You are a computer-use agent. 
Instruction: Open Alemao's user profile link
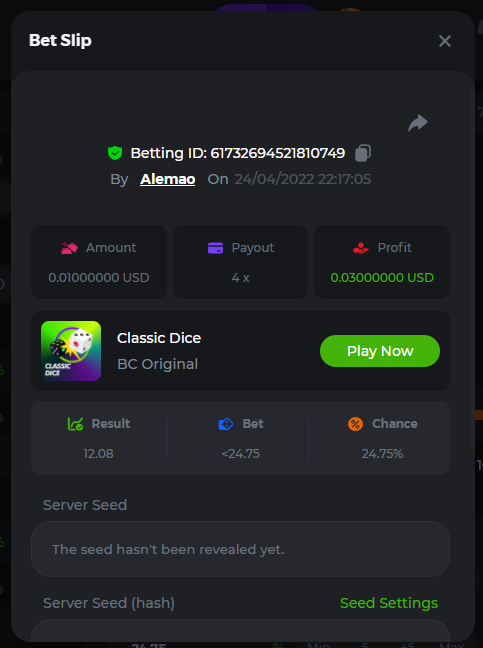[x=167, y=179]
